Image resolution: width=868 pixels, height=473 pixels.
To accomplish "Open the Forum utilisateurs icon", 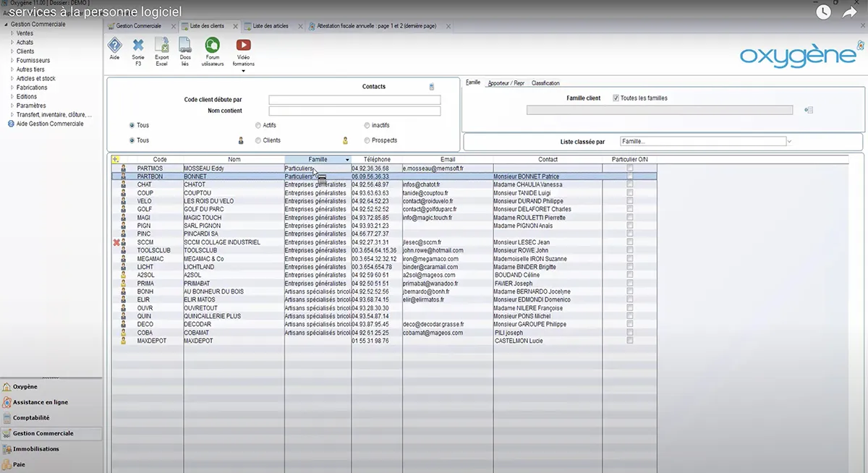I will [x=213, y=46].
